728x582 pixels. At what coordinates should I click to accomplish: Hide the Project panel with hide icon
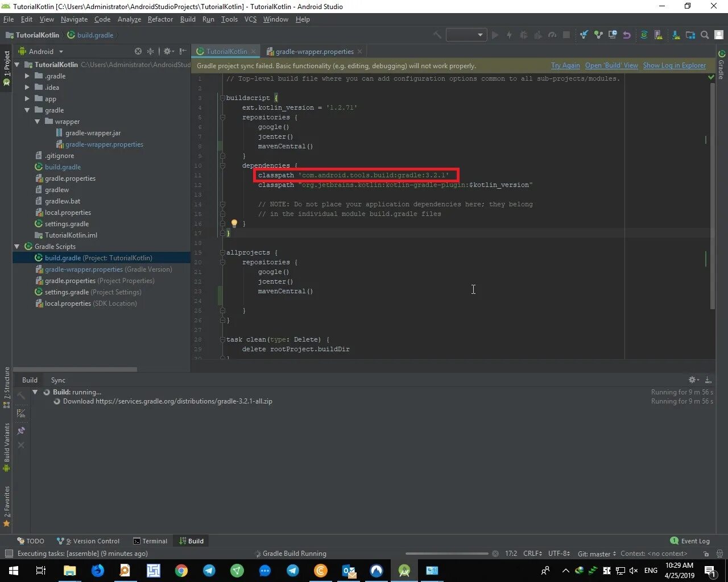[183, 51]
